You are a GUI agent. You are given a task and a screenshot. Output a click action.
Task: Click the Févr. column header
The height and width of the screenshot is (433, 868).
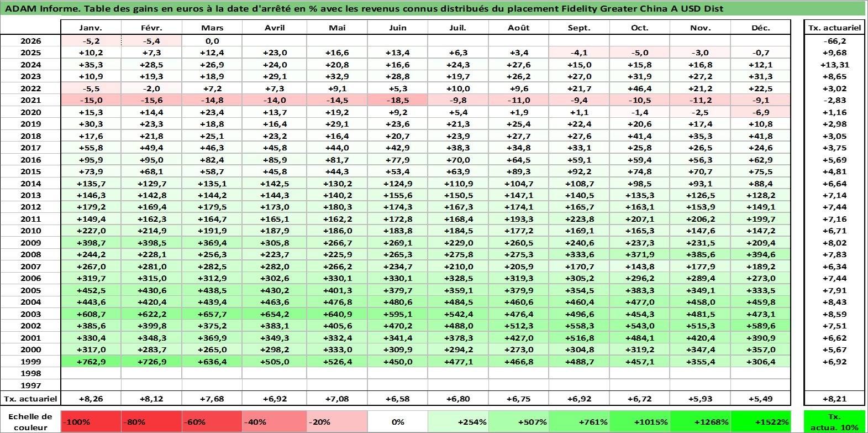[151, 28]
